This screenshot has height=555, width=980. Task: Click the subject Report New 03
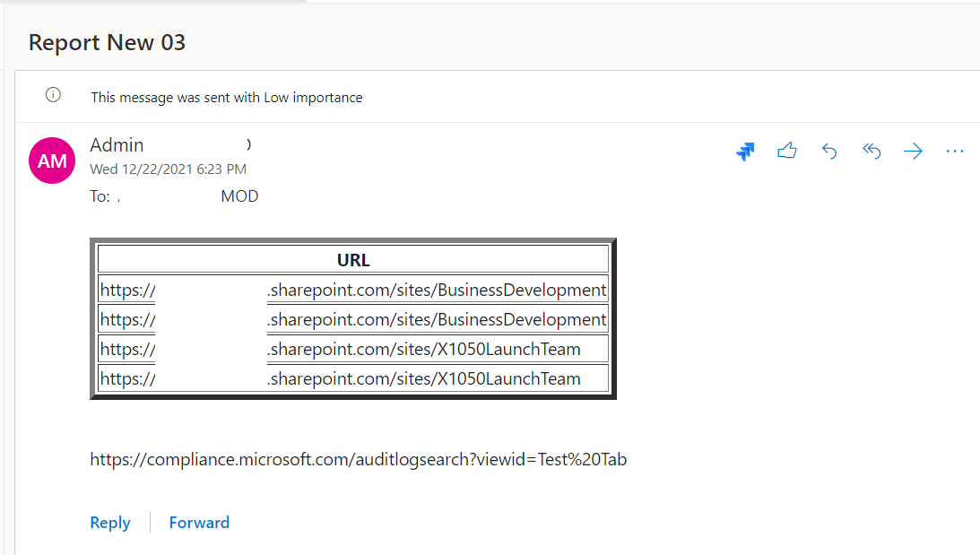(107, 42)
